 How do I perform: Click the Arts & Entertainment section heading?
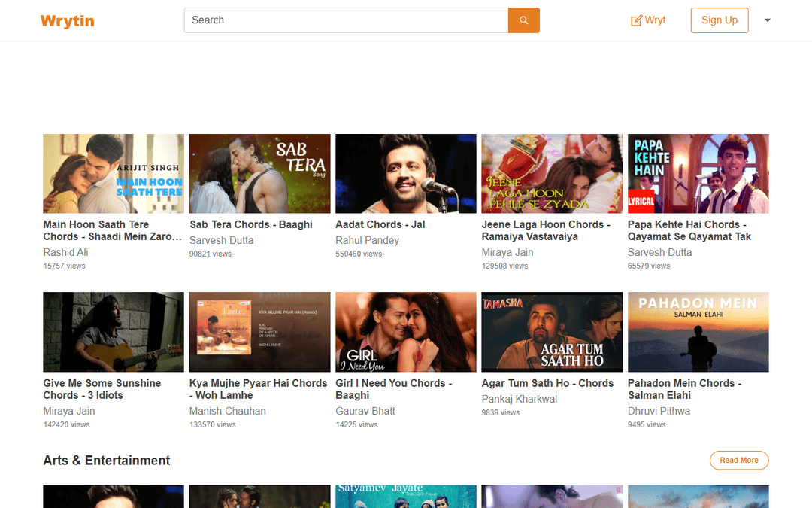coord(107,461)
